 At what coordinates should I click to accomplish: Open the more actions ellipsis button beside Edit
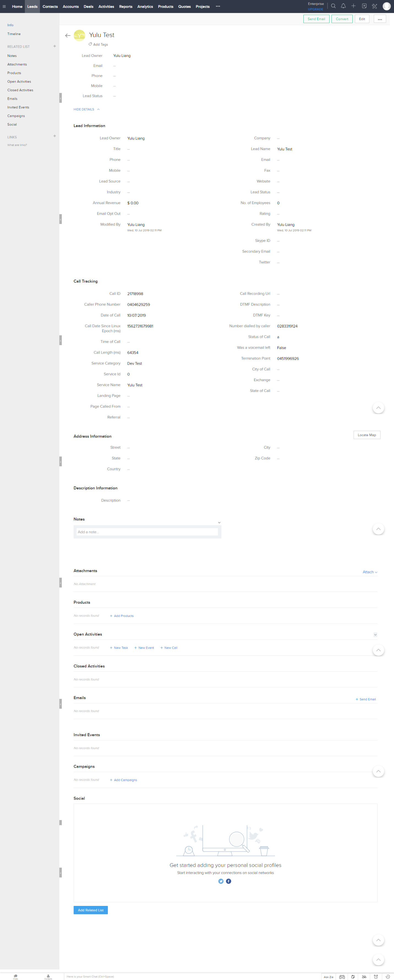pos(380,19)
